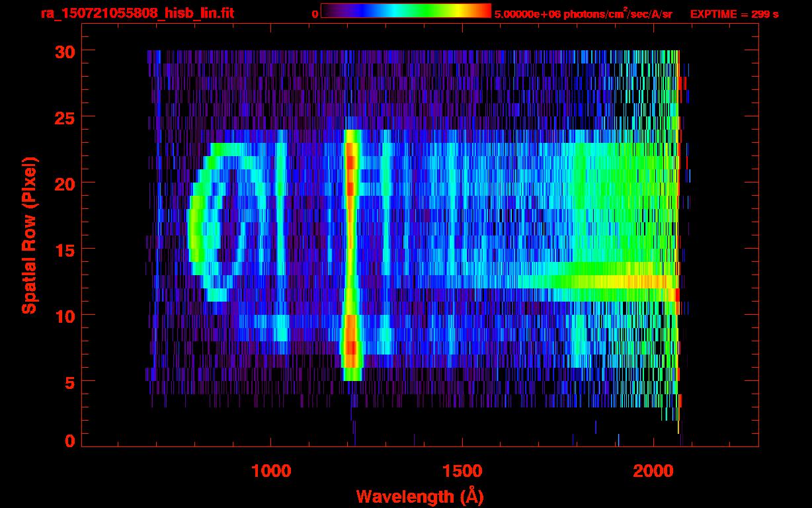Click the Spatial Row (Pixel) axis title
Screen dimensions: 812x508
coord(29,235)
